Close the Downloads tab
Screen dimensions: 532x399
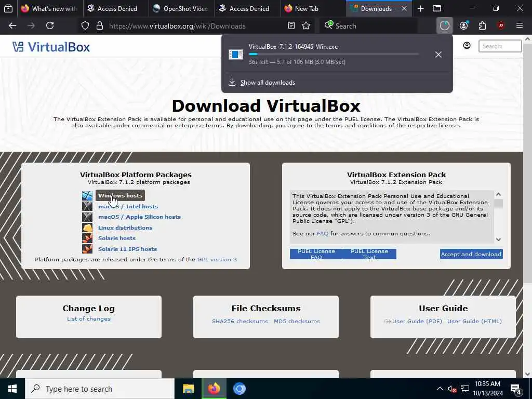point(404,8)
